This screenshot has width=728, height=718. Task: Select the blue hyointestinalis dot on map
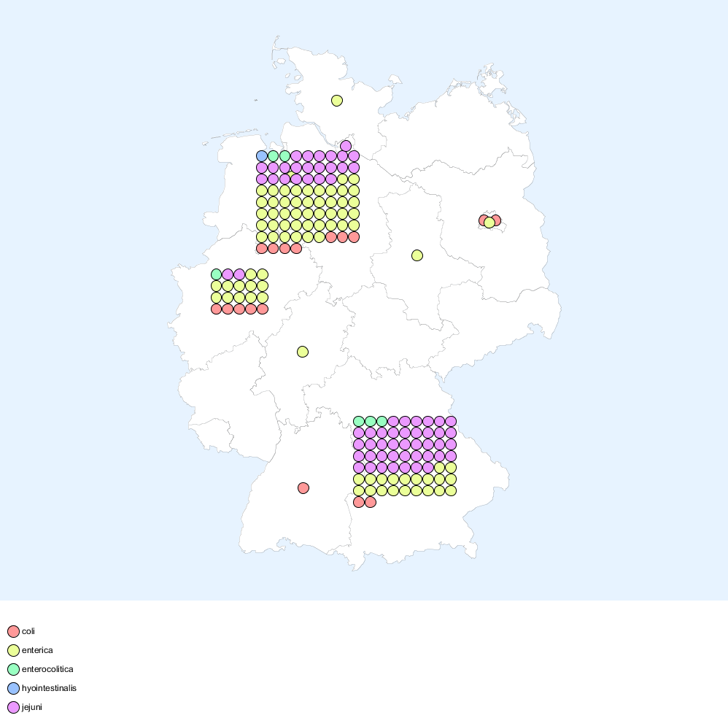(262, 156)
